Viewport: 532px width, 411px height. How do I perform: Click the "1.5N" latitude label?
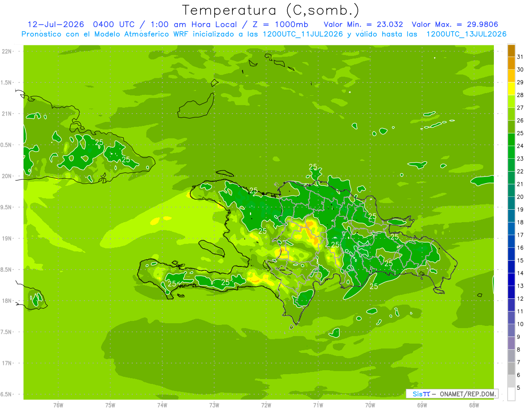[7, 82]
